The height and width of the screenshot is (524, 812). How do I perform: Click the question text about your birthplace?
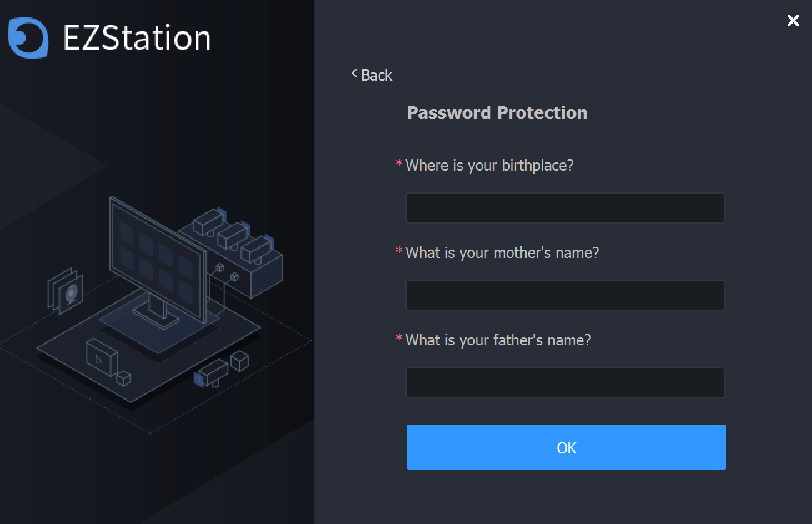(x=490, y=165)
